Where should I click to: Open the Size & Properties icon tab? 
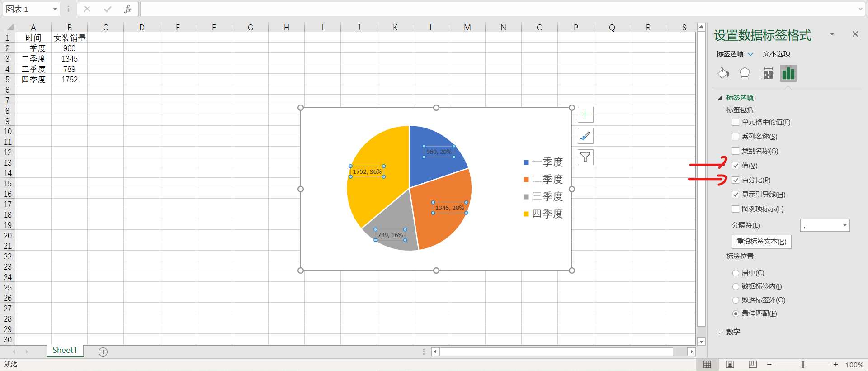point(767,73)
